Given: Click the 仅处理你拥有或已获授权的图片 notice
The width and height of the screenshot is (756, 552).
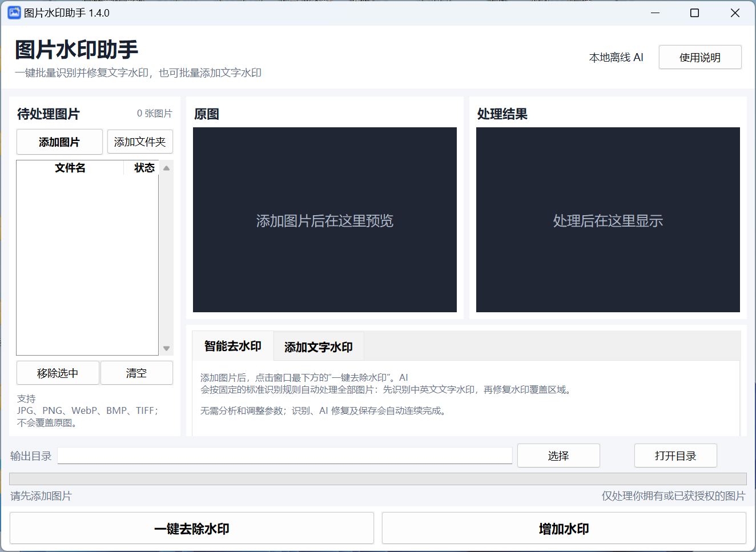Looking at the screenshot, I should pos(674,495).
